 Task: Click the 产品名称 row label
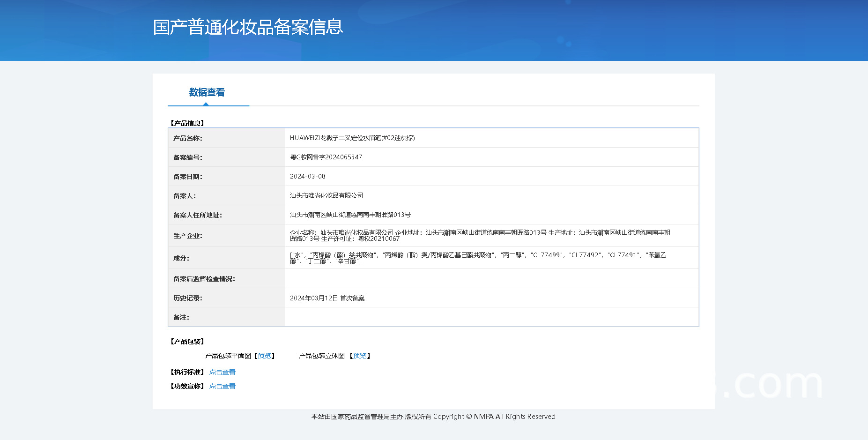[188, 138]
